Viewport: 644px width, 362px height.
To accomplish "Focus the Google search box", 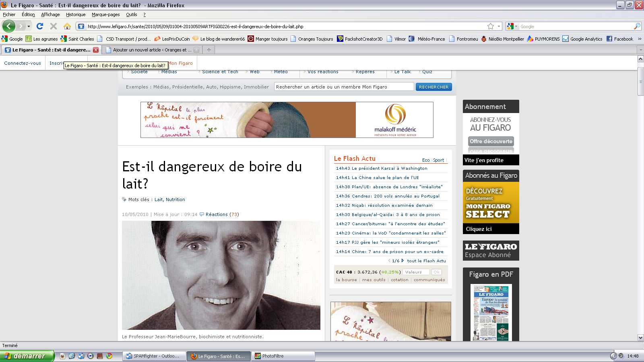I will [576, 27].
